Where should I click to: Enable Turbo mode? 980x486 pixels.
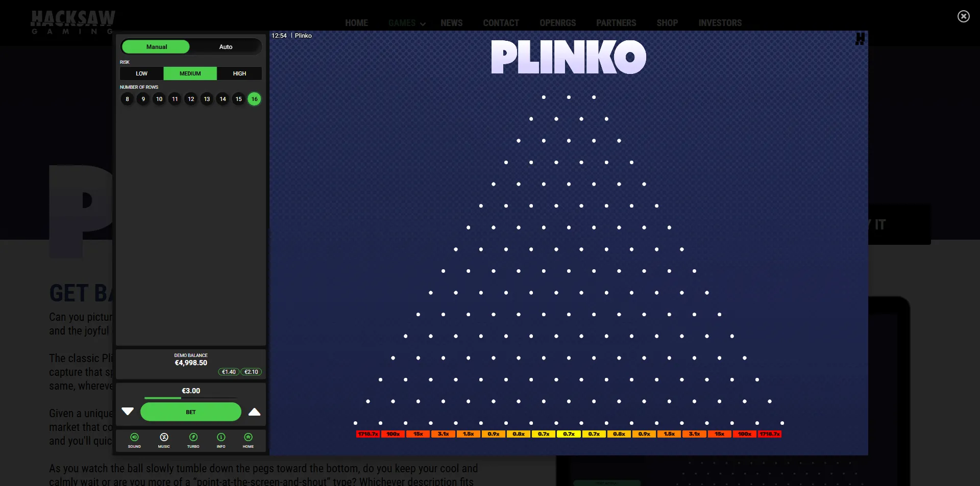tap(193, 440)
